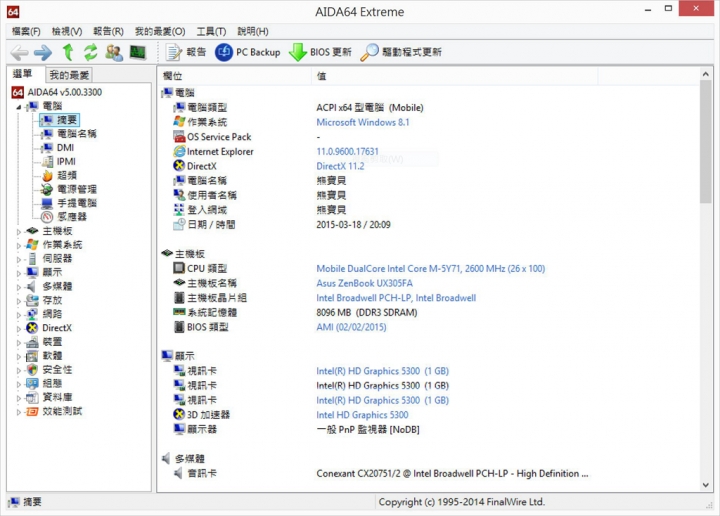Open the green monitor graph toolbar icon
Viewport: 720px width, 516px height.
coord(138,52)
